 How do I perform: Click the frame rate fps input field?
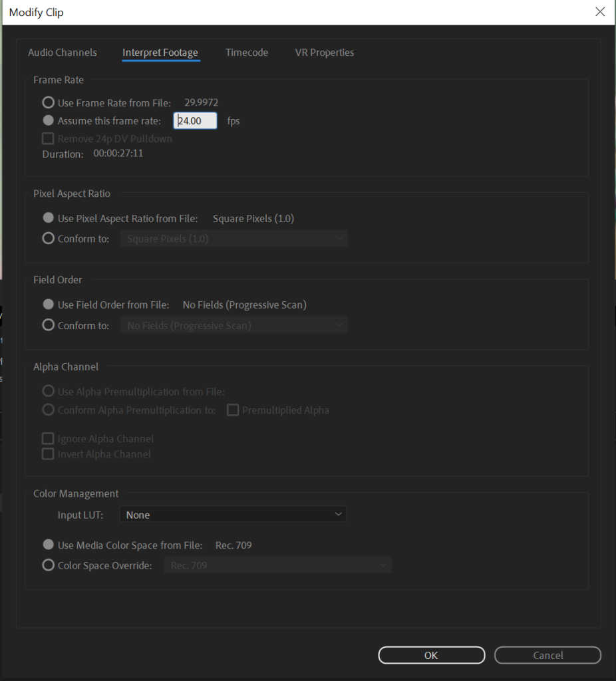[x=196, y=121]
